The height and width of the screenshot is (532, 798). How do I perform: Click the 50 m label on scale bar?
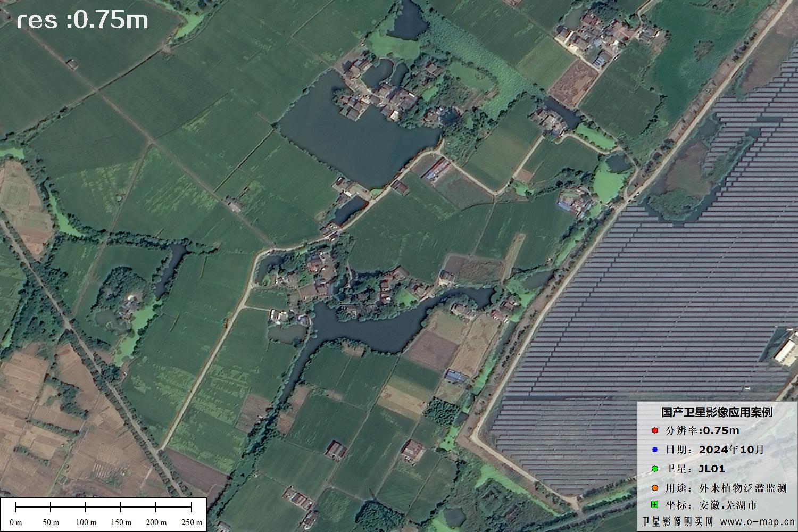[x=51, y=522]
